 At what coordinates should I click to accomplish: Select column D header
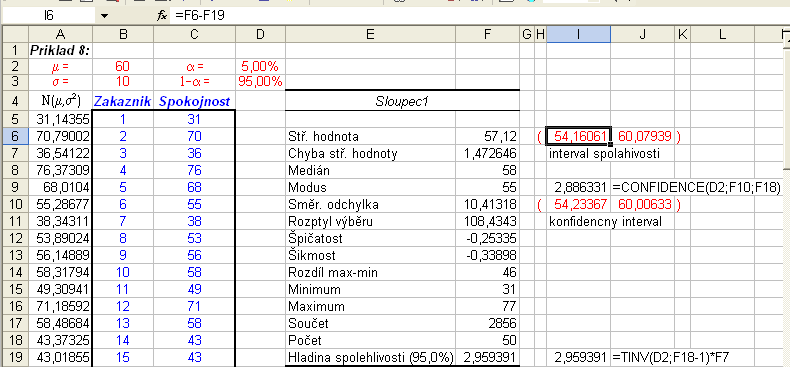pyautogui.click(x=260, y=34)
